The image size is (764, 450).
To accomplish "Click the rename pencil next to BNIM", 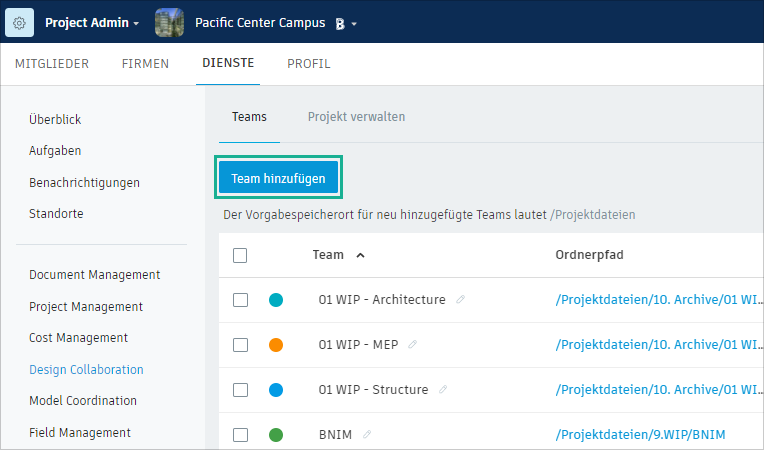I will click(x=367, y=434).
